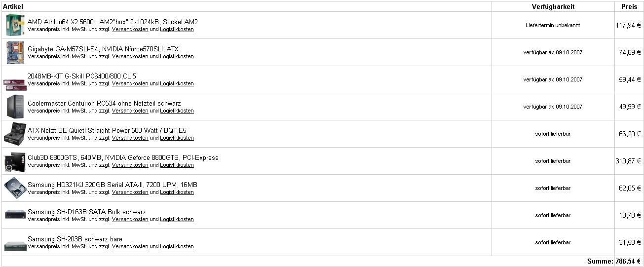Click the Club3D 8800GTS product title
The width and height of the screenshot is (644, 267).
[x=123, y=157]
